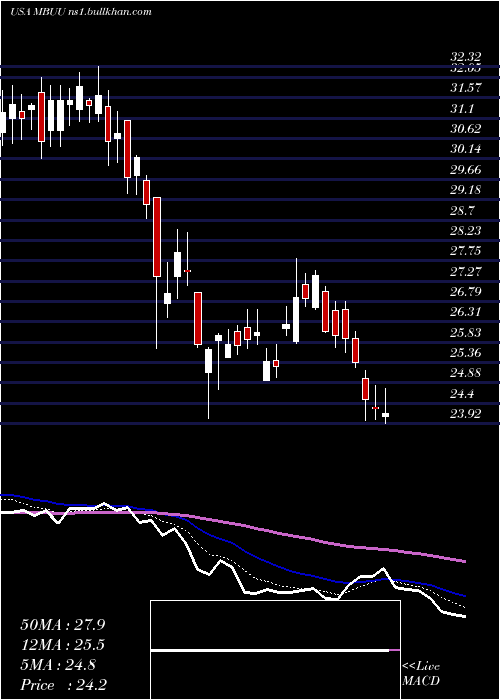Click the 29.18 price axis label
Screen dimensions: 500x700
[x=466, y=190]
